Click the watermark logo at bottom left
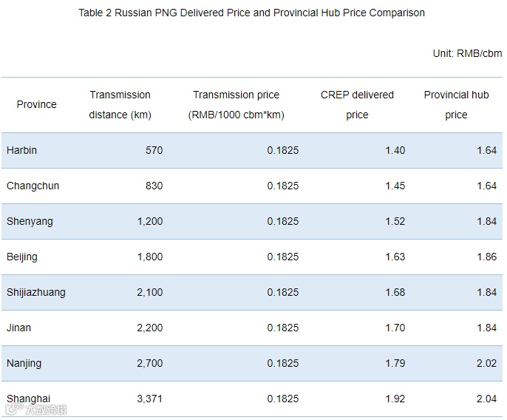This screenshot has width=507, height=420. coord(35,409)
